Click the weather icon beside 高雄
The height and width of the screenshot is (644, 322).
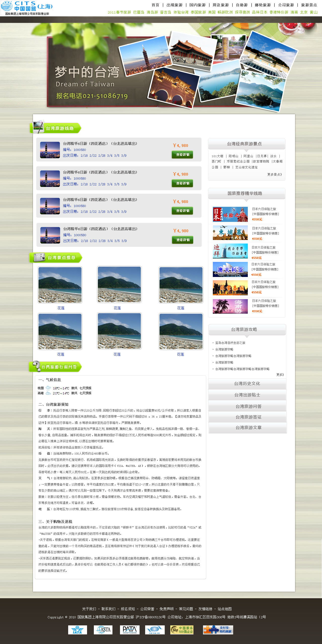[x=48, y=393]
